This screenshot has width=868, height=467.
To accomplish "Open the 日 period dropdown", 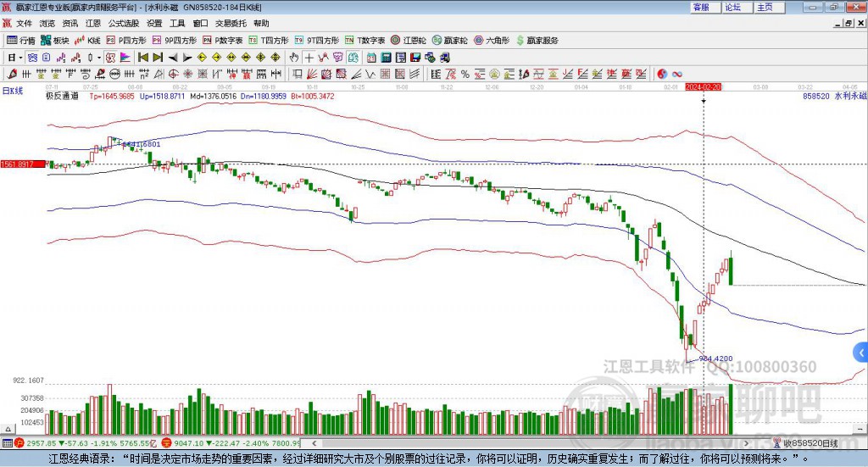I will pyautogui.click(x=14, y=58).
